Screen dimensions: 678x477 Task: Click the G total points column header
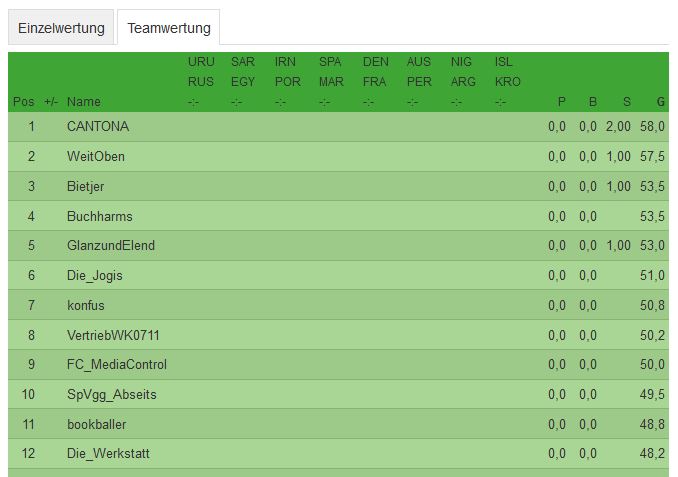click(x=661, y=102)
